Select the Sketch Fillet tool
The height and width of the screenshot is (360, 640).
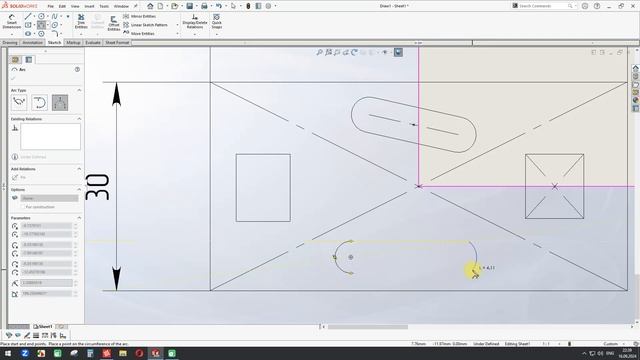(x=55, y=34)
